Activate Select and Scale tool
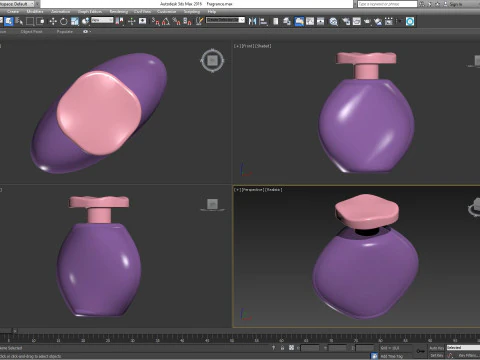Screen dimensions: 480x360 (x=75, y=21)
